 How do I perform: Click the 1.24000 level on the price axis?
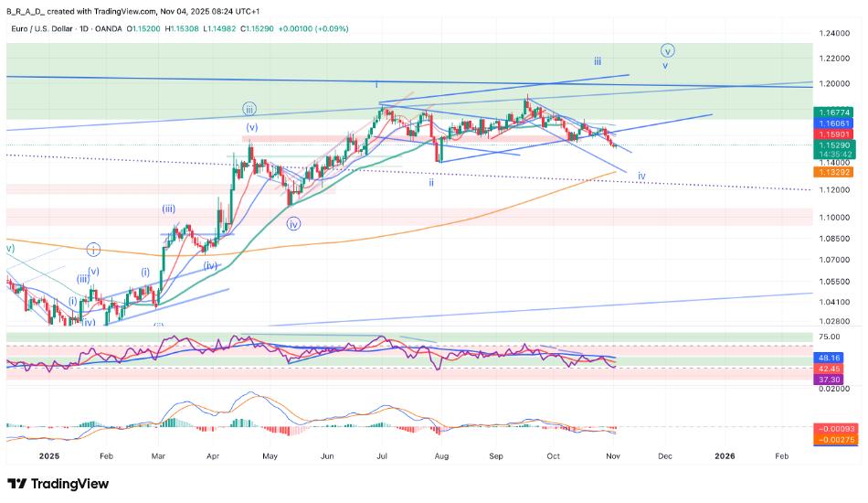click(x=835, y=33)
